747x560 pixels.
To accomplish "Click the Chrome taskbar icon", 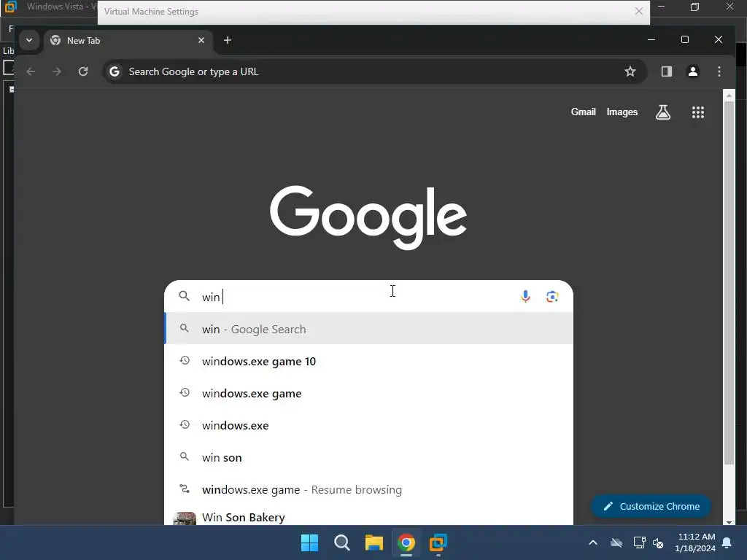I will pos(406,542).
